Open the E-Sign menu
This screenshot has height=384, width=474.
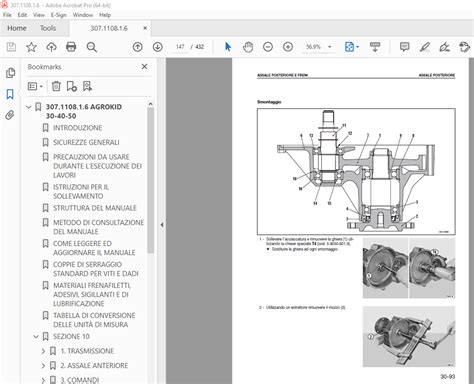tap(59, 15)
